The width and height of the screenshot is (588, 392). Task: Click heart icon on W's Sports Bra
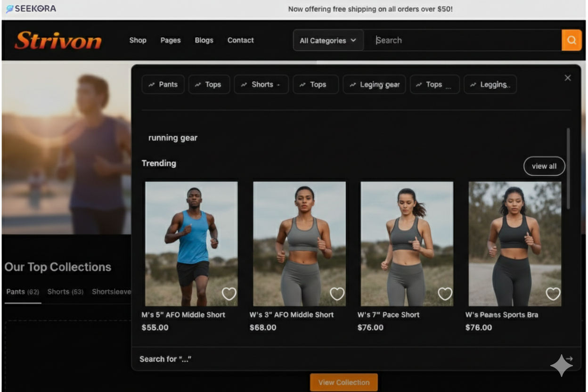553,294
